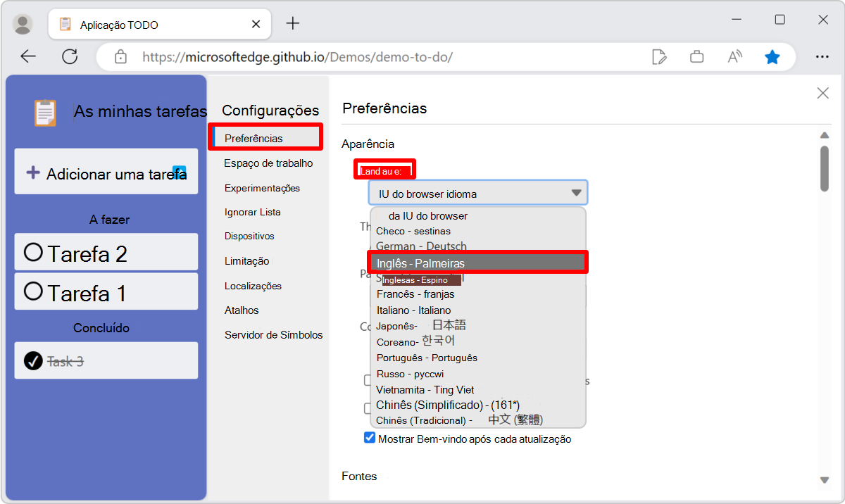Click the A fazer list heading
The width and height of the screenshot is (845, 504).
pos(109,219)
